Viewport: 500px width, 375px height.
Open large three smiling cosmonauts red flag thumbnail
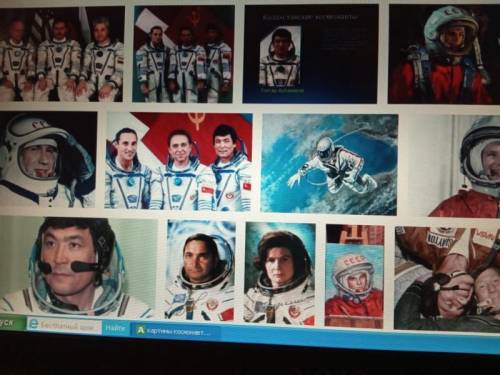179,161
